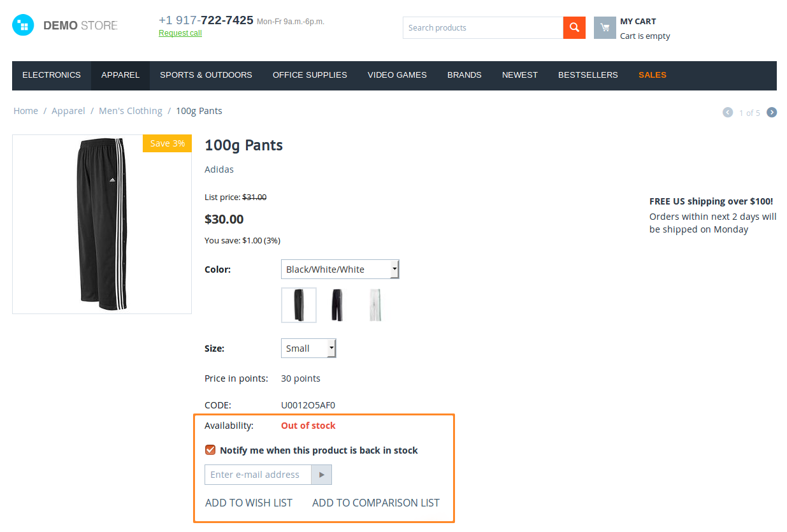The image size is (787, 532).
Task: Open Newest menu item
Action: click(520, 75)
